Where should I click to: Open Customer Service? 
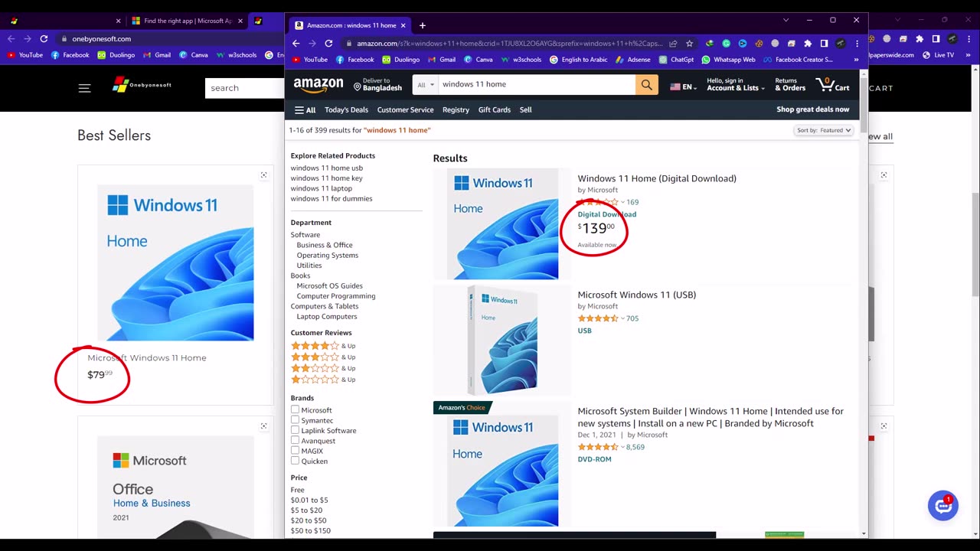click(x=405, y=110)
